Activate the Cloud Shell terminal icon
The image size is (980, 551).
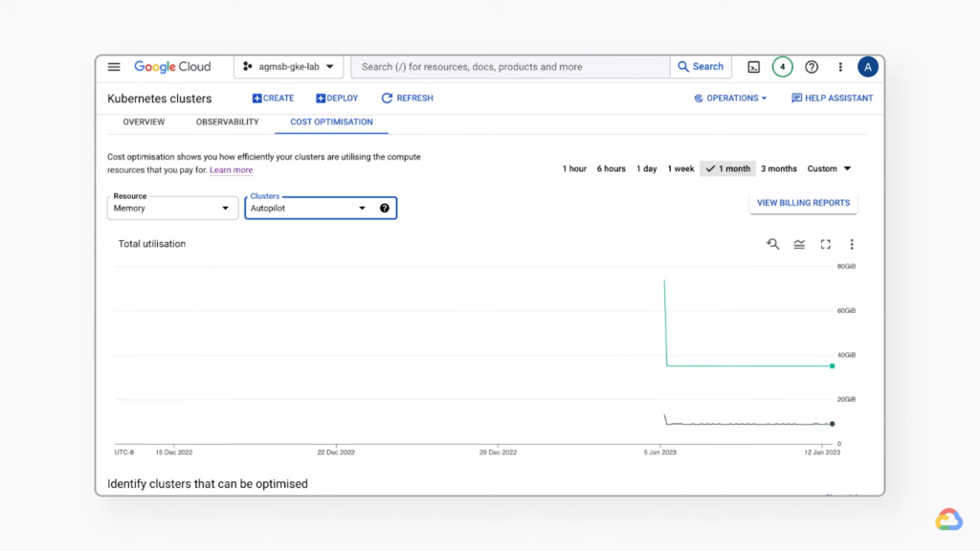752,67
